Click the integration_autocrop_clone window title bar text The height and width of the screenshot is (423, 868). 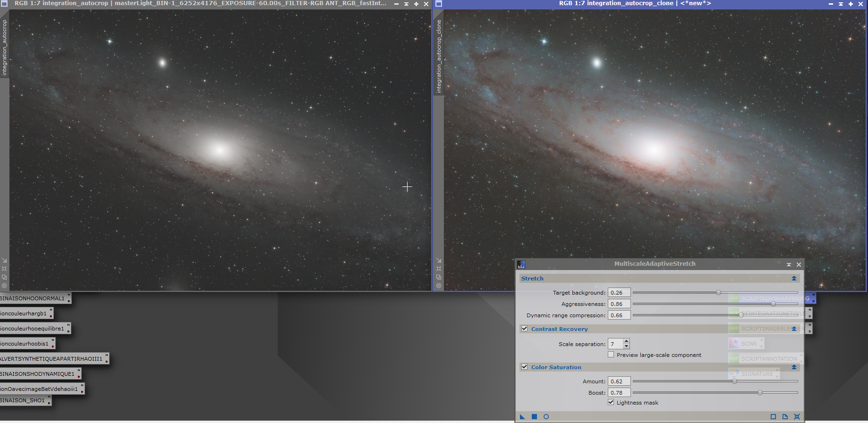pos(635,3)
